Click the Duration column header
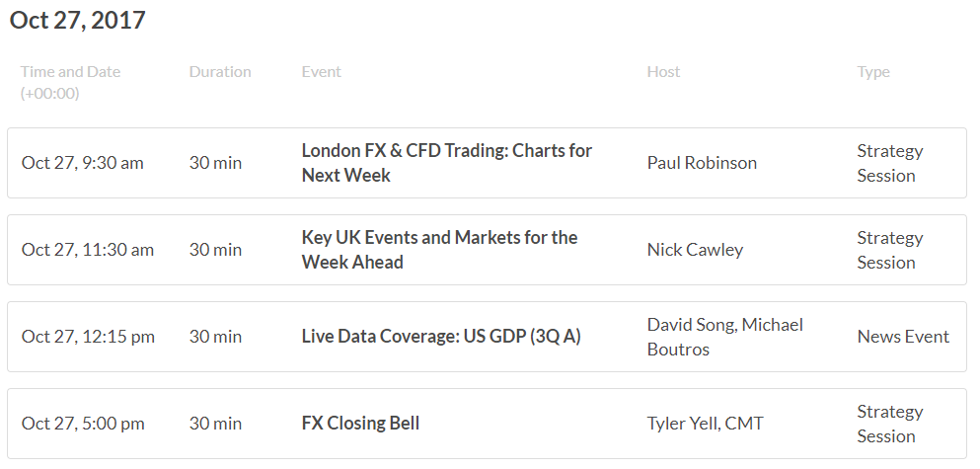This screenshot has height=469, width=980. (220, 72)
